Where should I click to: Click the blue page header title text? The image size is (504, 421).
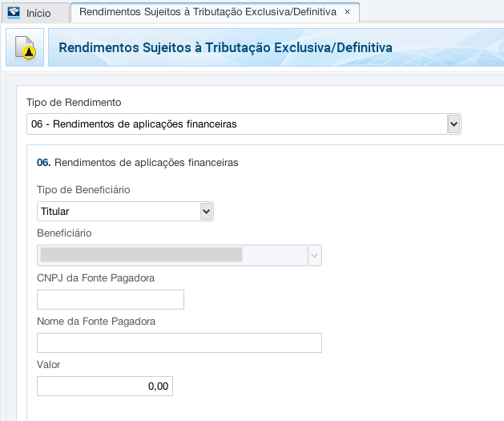click(x=225, y=48)
